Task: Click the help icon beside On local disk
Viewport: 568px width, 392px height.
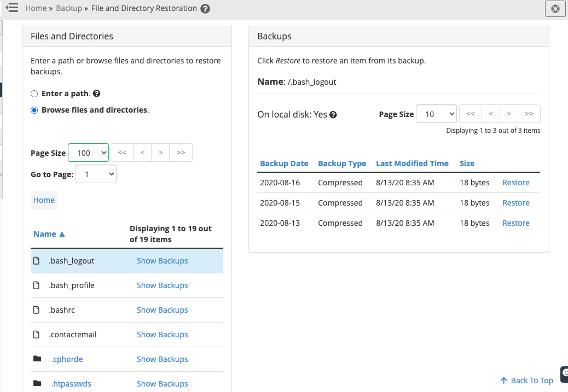Action: pyautogui.click(x=333, y=115)
